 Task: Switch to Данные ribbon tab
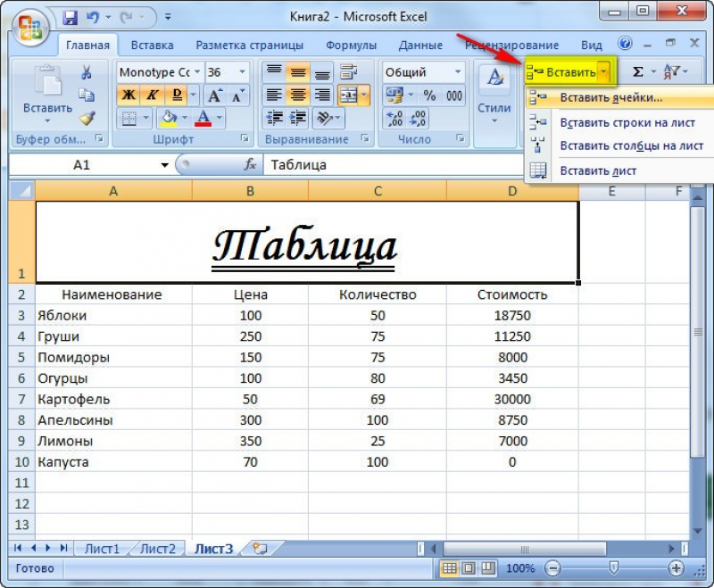(x=420, y=46)
